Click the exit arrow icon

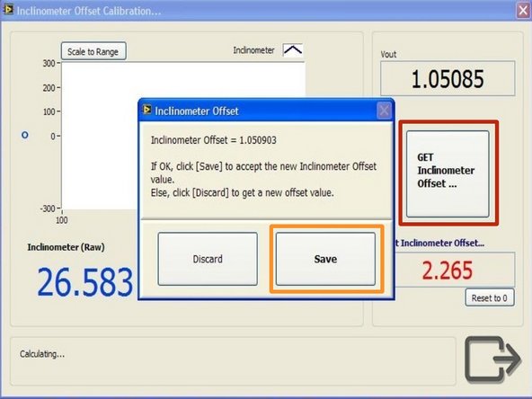tap(492, 359)
